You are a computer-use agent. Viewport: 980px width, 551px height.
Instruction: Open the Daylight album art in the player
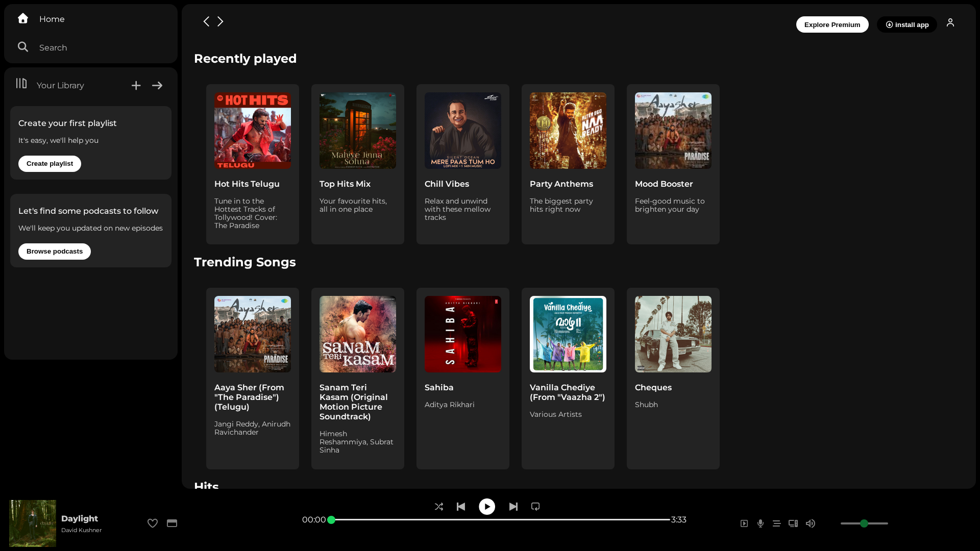[33, 523]
